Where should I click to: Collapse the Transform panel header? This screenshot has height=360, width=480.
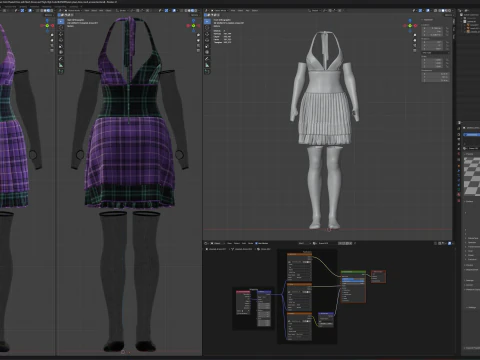pos(428,20)
